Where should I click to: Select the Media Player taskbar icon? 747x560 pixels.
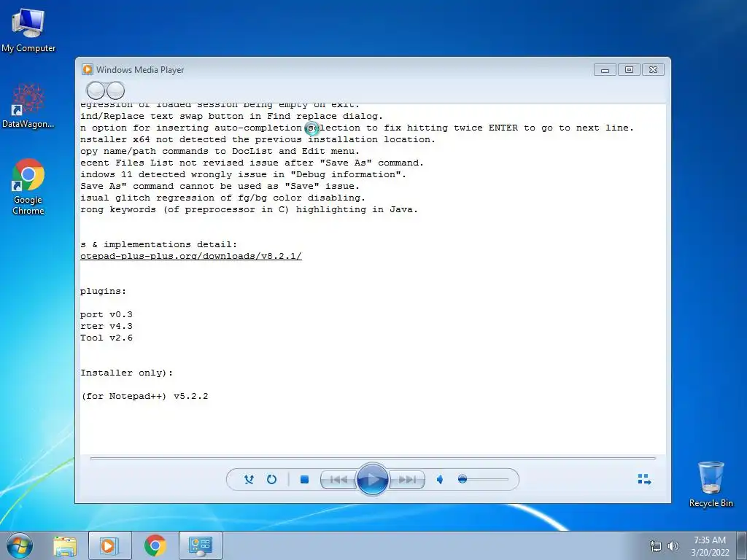[109, 545]
